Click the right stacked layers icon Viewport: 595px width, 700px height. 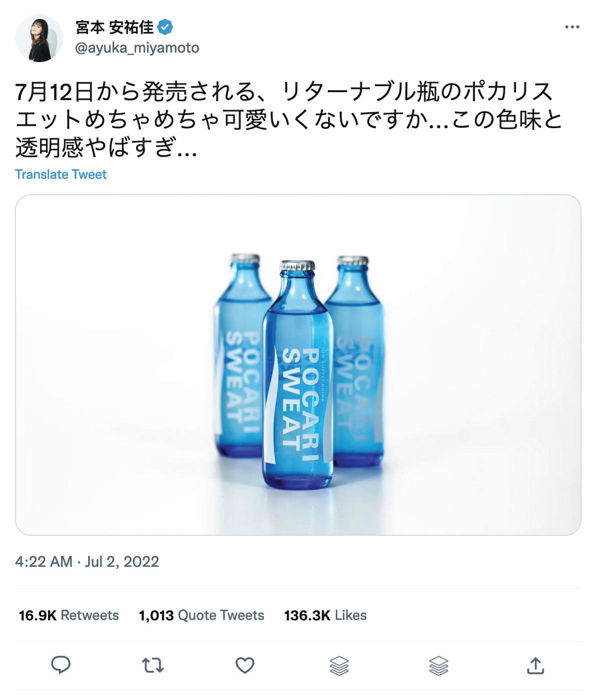pos(439,665)
